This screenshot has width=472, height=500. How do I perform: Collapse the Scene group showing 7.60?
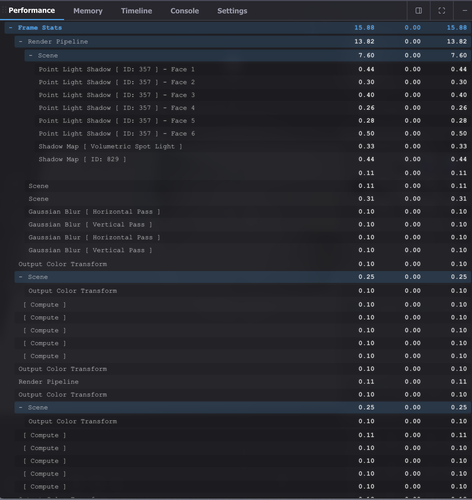pos(31,56)
